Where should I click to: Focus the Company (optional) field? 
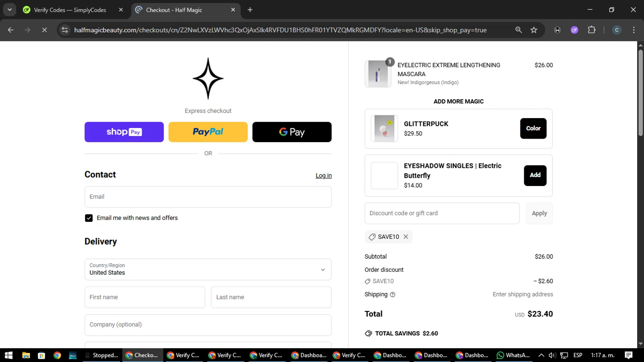208,325
